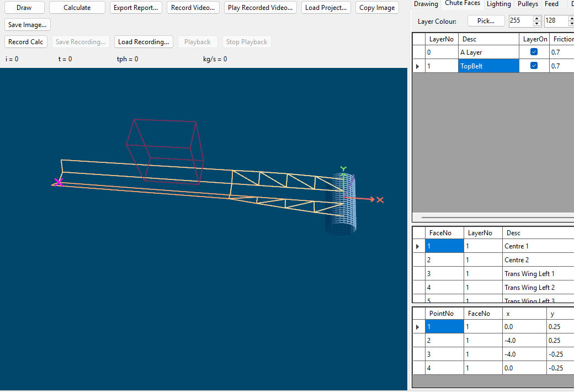Open the Lighting tab
This screenshot has height=392, width=574.
498,4
